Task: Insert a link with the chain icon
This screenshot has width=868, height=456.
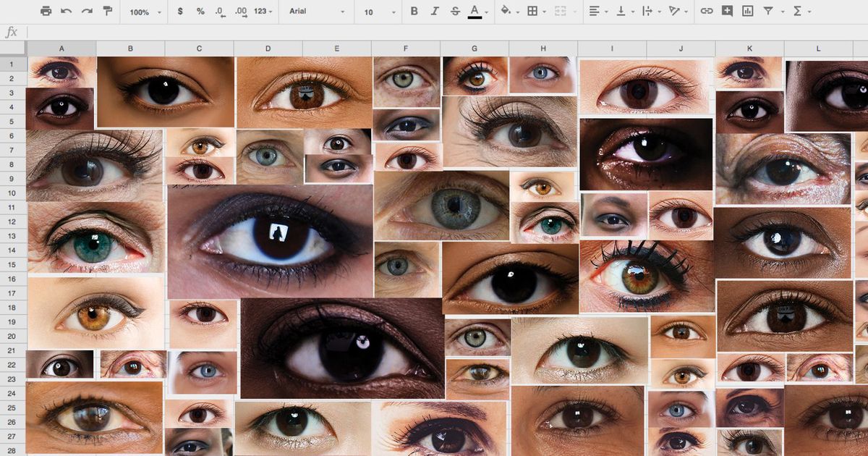Action: click(707, 12)
